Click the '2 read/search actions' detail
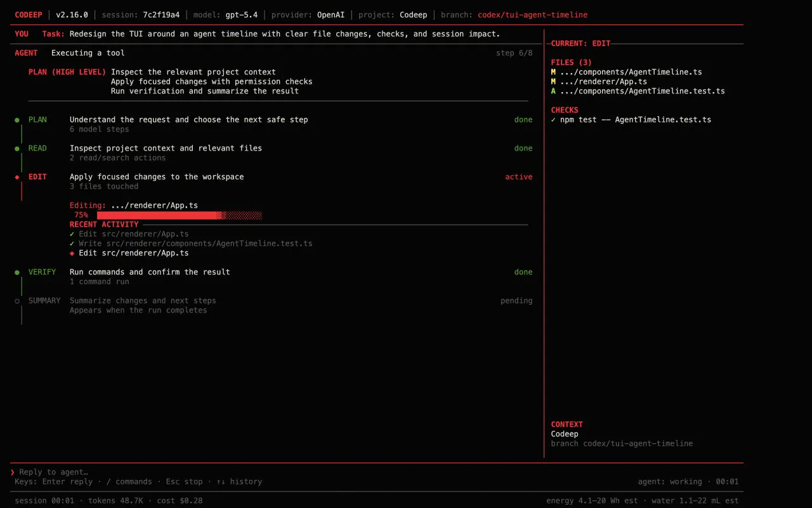The image size is (812, 508). (118, 158)
